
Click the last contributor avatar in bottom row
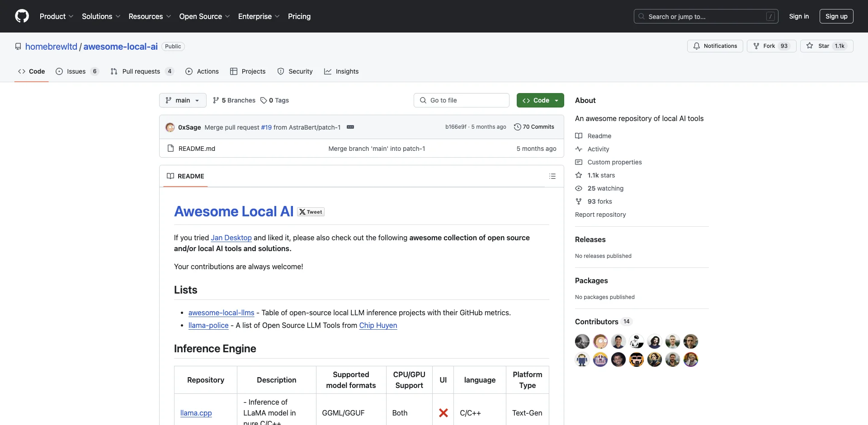coord(691,360)
